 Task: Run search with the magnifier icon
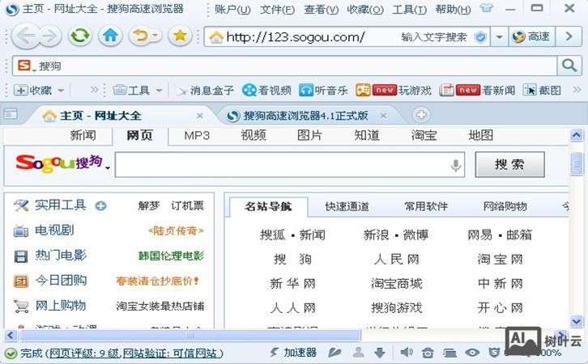[x=569, y=66]
